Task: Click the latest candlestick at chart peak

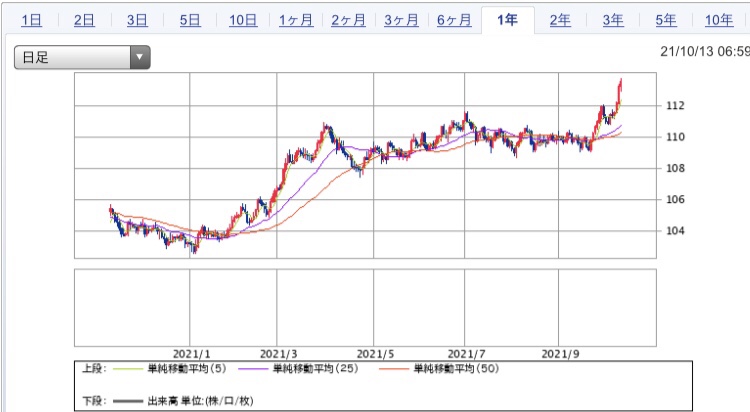Action: click(620, 85)
